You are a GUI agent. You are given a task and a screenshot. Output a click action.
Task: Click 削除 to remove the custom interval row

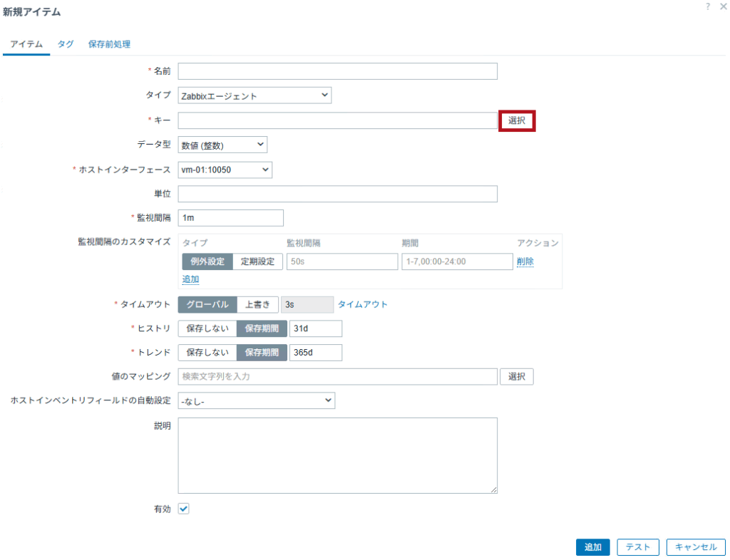(525, 261)
